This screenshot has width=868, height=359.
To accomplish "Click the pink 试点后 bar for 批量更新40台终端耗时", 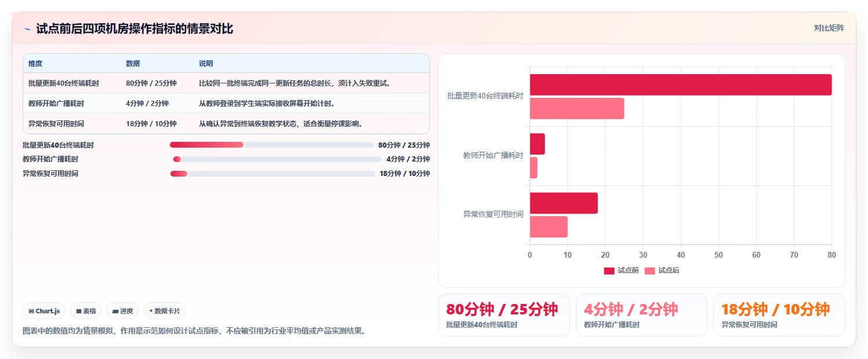I will point(577,109).
